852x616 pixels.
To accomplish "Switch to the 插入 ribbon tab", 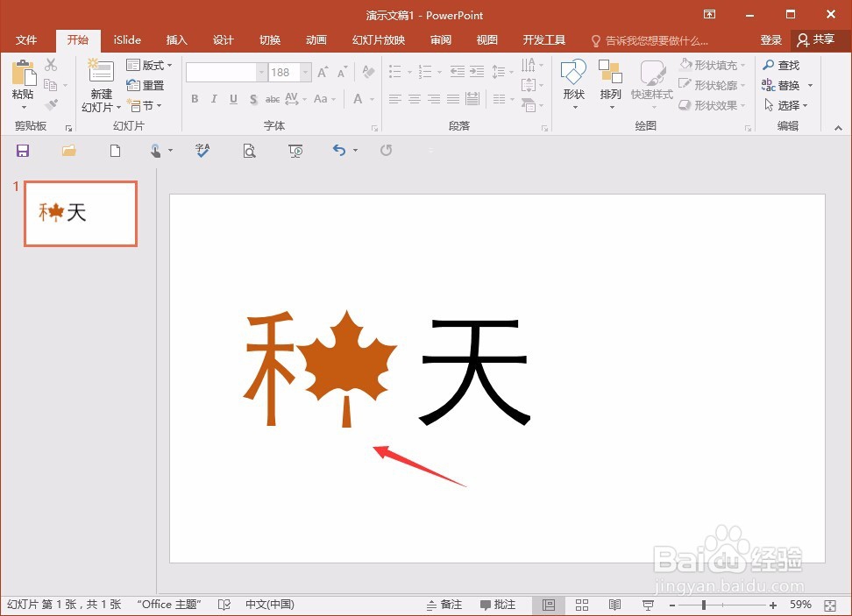I will (x=176, y=39).
